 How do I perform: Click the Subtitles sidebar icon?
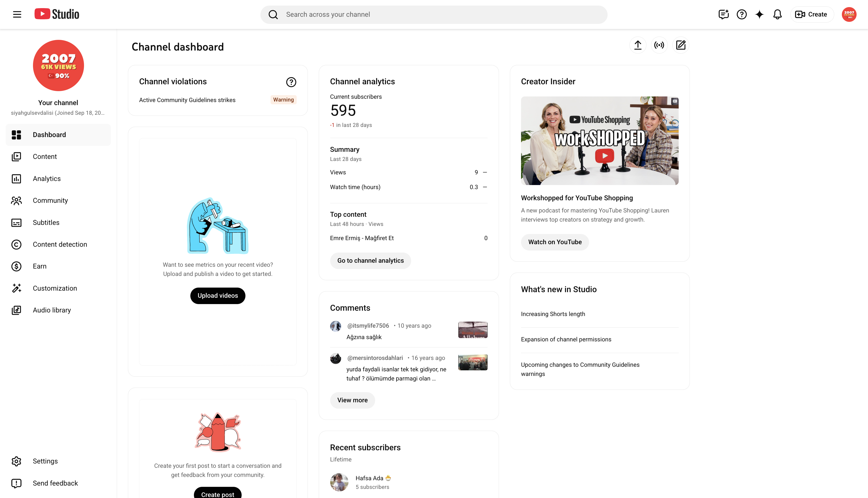pos(16,223)
